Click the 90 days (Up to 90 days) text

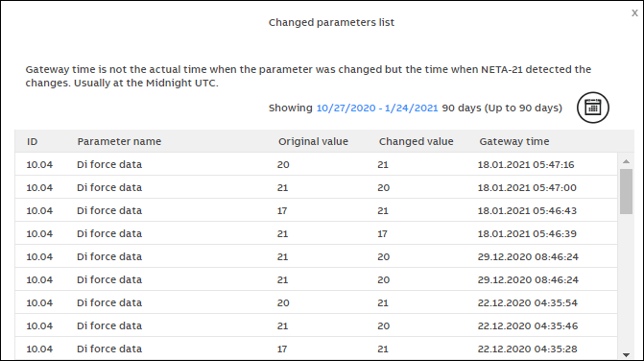(x=502, y=108)
